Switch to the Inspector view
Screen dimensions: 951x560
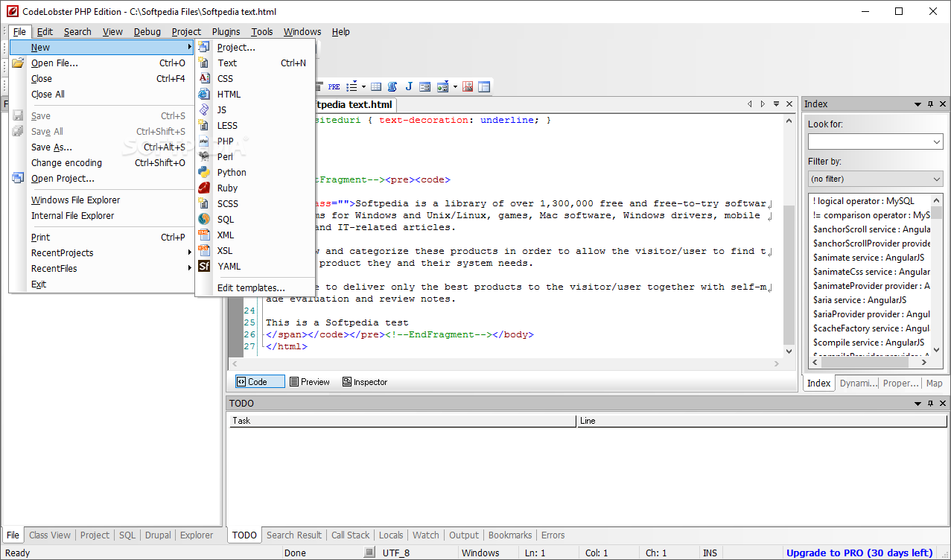point(365,381)
